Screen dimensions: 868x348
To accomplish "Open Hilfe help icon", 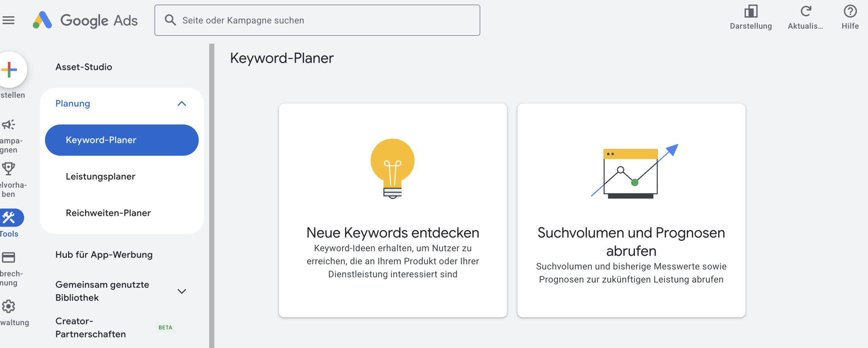I will click(x=850, y=12).
